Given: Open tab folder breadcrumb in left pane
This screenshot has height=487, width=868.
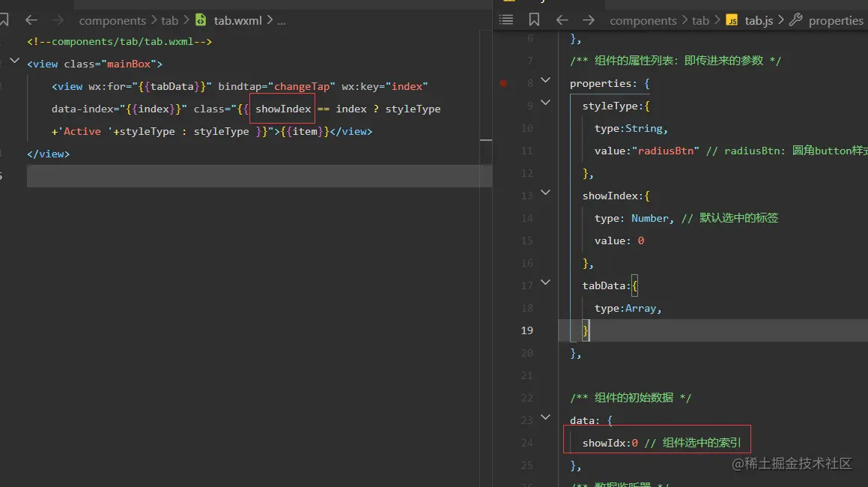Looking at the screenshot, I should coord(169,20).
